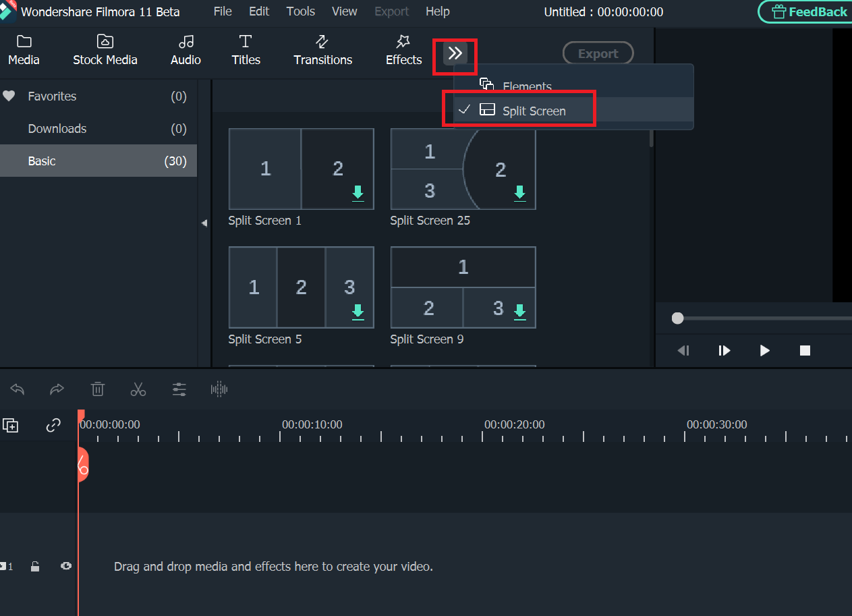Click the Split scissors icon
Screen dimensions: 852x616
pyautogui.click(x=138, y=389)
